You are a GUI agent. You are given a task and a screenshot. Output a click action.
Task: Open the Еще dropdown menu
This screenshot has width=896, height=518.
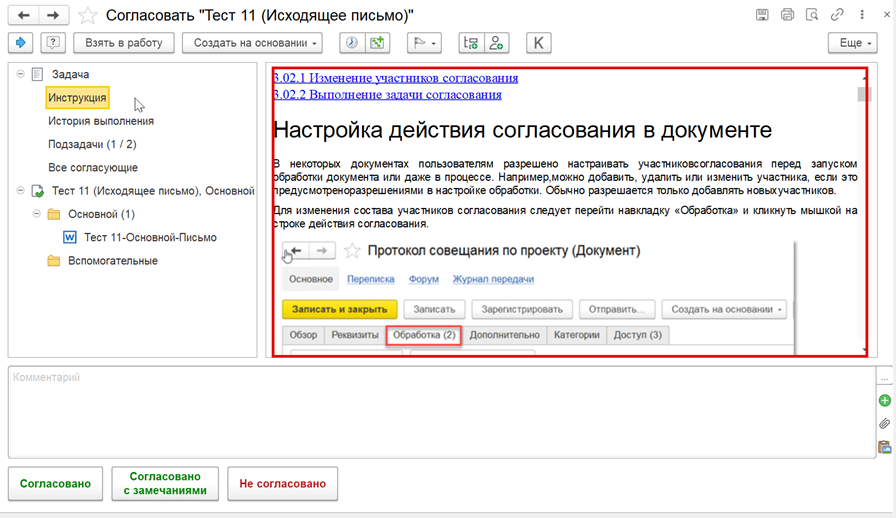click(853, 43)
